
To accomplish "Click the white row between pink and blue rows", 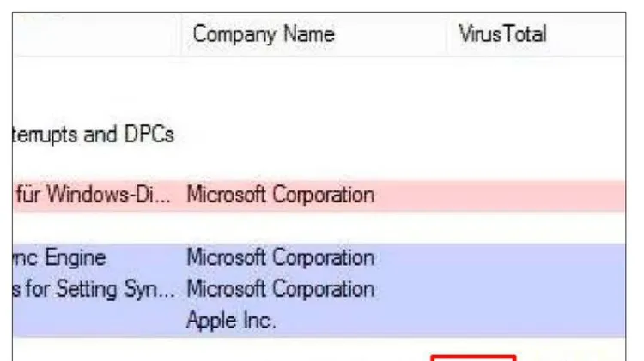I will click(319, 228).
